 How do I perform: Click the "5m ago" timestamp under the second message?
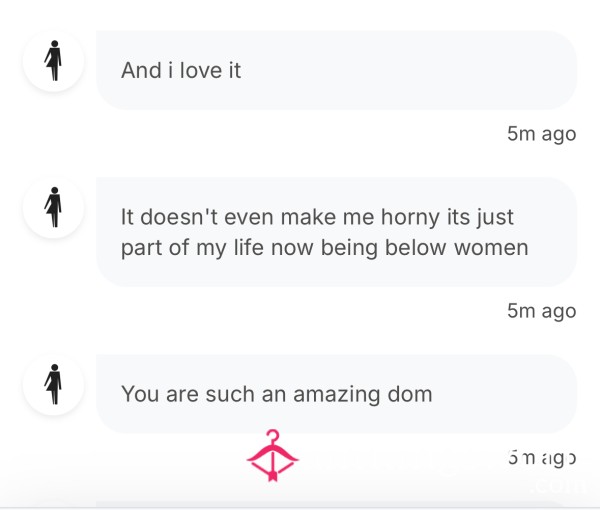coord(541,311)
